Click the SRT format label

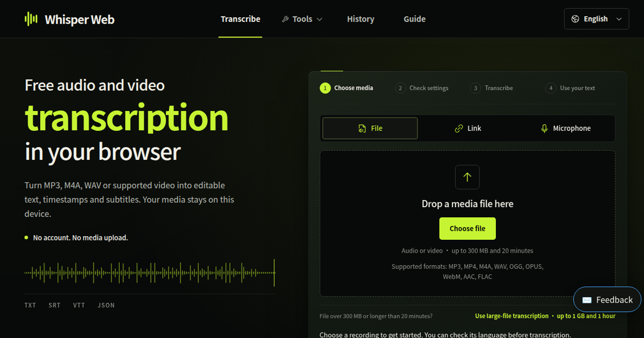click(55, 305)
